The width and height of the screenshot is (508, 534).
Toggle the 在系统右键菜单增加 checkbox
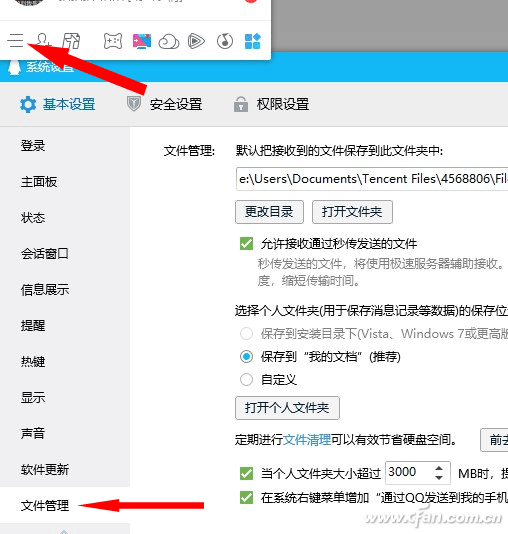coord(246,498)
